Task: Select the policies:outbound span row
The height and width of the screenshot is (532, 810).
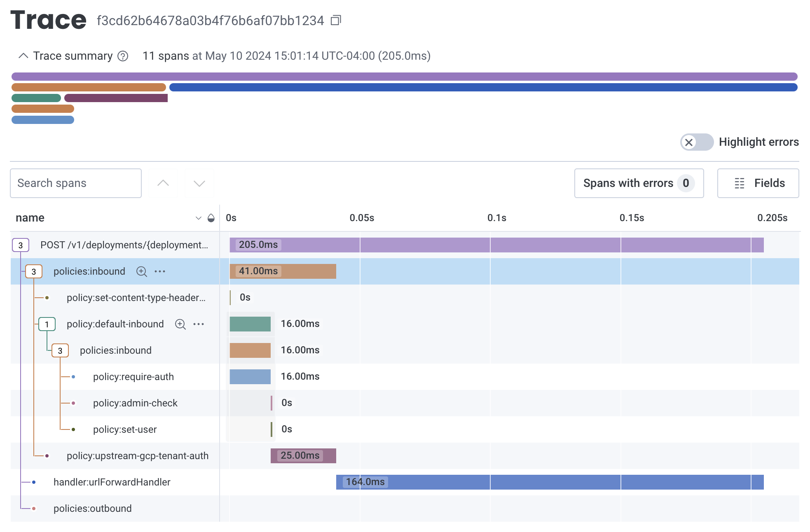Action: tap(405, 509)
